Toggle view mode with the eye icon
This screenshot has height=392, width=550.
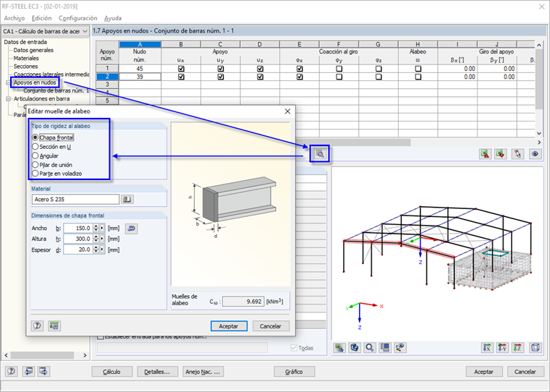535,153
